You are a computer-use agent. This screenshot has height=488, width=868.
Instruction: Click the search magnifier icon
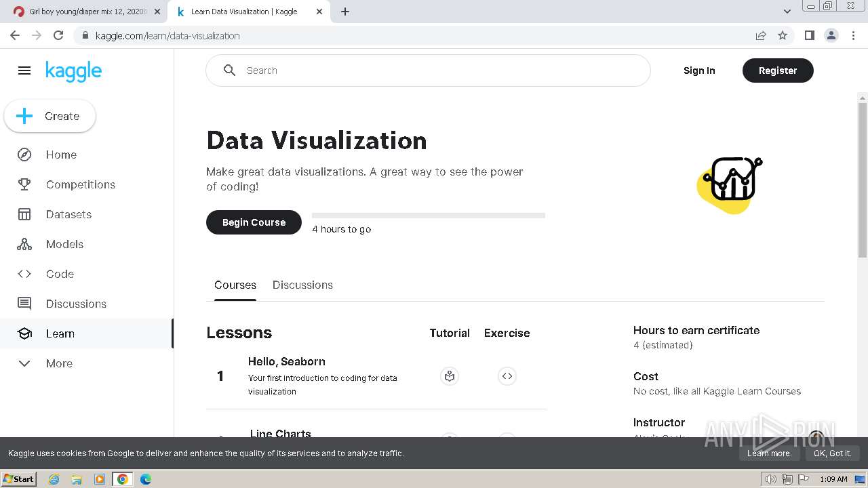pyautogui.click(x=229, y=70)
